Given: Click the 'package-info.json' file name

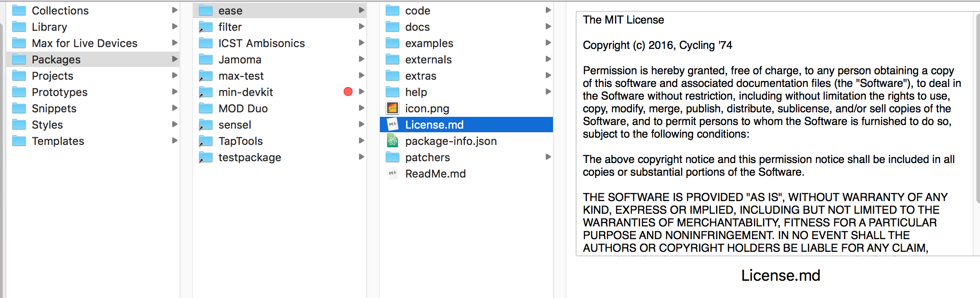Looking at the screenshot, I should [451, 141].
